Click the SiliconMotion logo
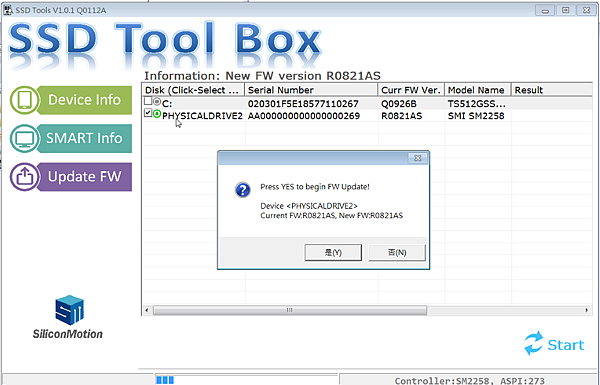600x385 pixels. (68, 317)
